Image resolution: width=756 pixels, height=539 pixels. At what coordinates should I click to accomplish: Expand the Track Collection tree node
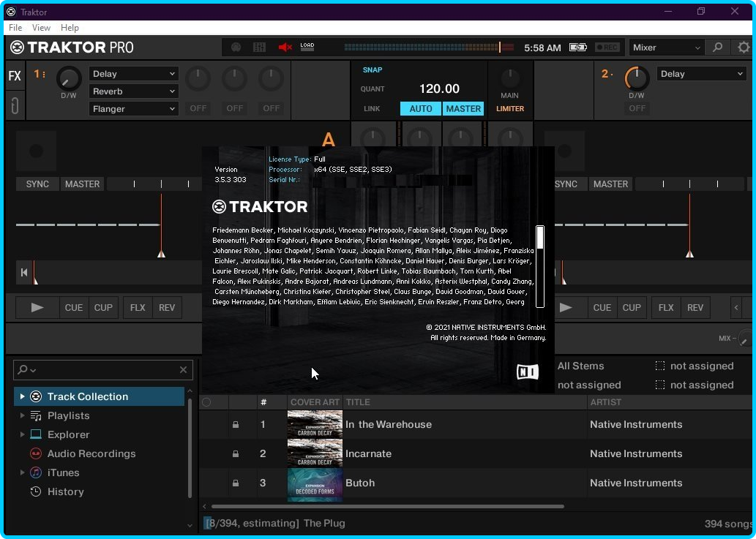pos(22,396)
